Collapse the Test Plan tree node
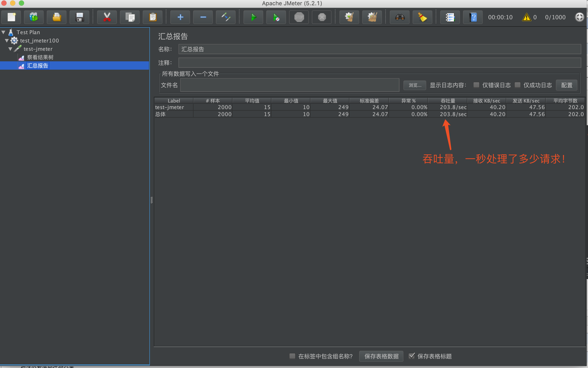Viewport: 588px width, 368px height. point(4,32)
